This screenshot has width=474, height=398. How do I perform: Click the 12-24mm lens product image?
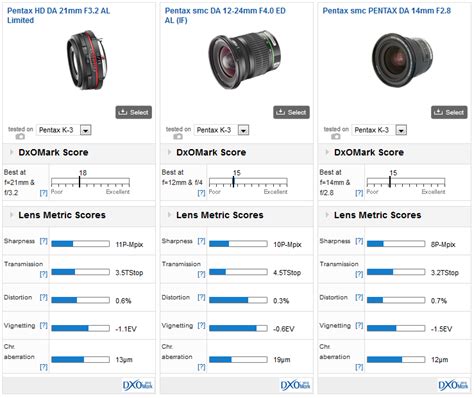click(245, 60)
